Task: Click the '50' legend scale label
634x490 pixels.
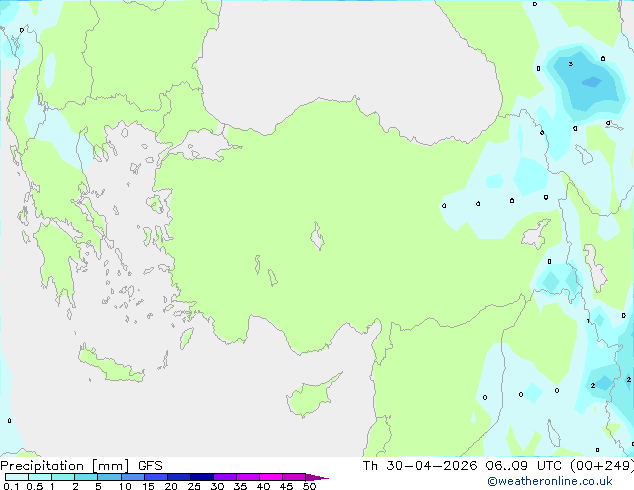Action: 309,486
